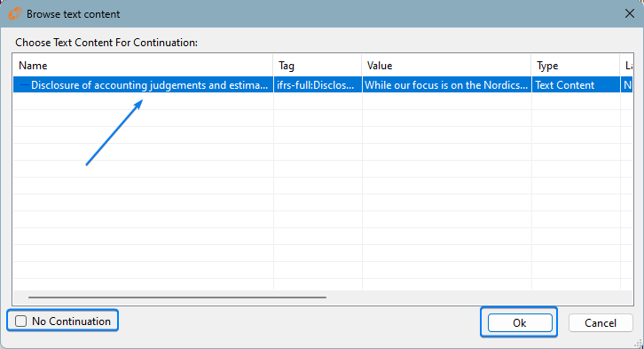644x349 pixels.
Task: Sort by the Tag column header
Action: point(317,66)
